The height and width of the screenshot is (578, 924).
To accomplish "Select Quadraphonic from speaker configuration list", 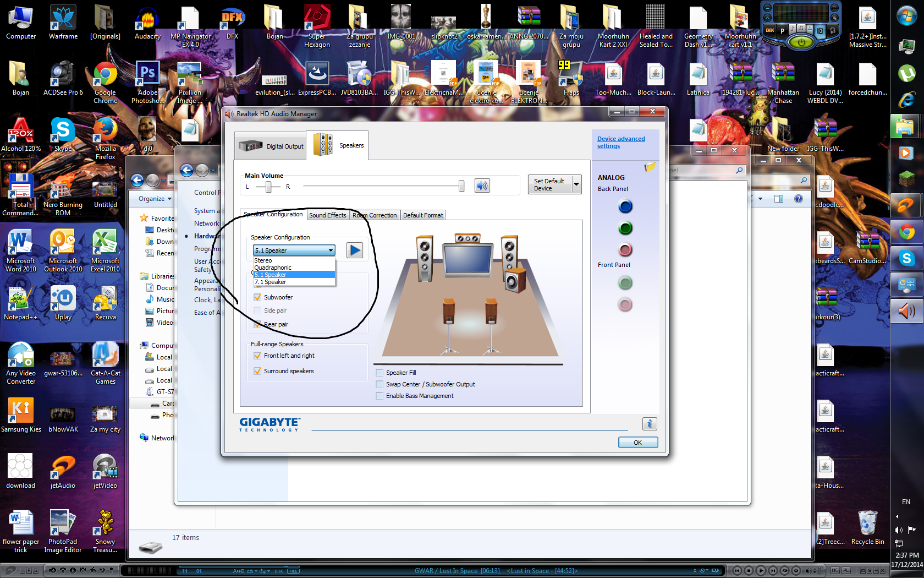I will tap(294, 268).
